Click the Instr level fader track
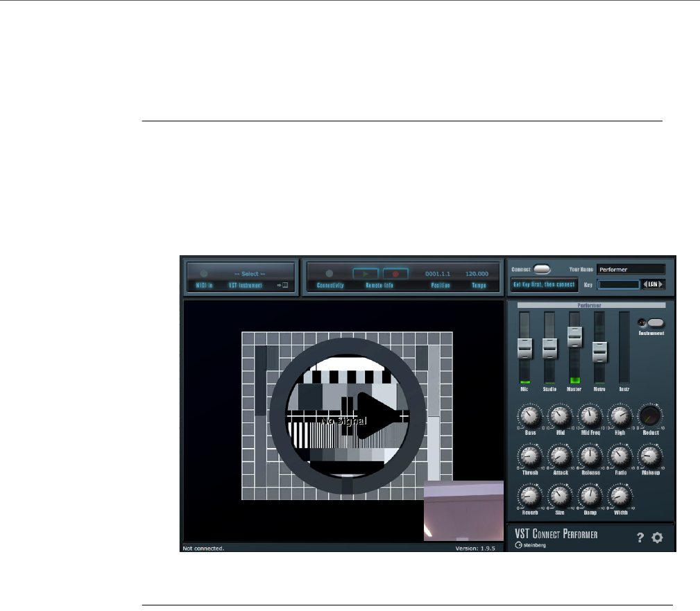This screenshot has width=700, height=611. pos(624,347)
